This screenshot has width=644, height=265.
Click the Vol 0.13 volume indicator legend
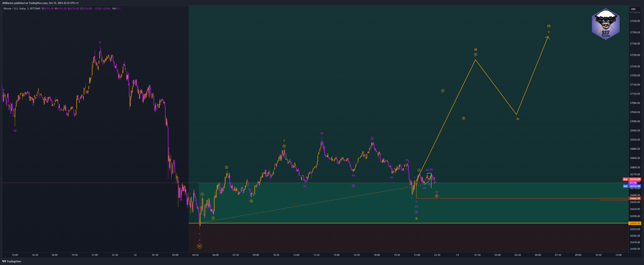point(116,9)
